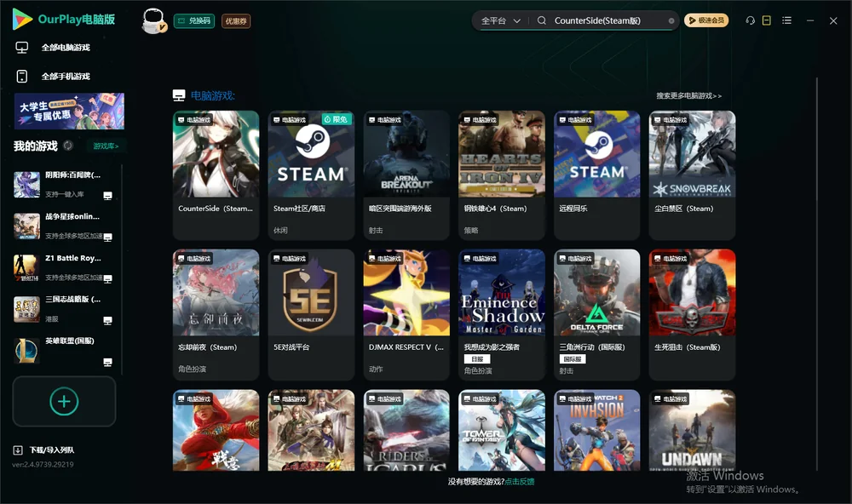The width and height of the screenshot is (852, 504).
Task: Select 全部电脑游戏 in the sidebar
Action: 66,48
